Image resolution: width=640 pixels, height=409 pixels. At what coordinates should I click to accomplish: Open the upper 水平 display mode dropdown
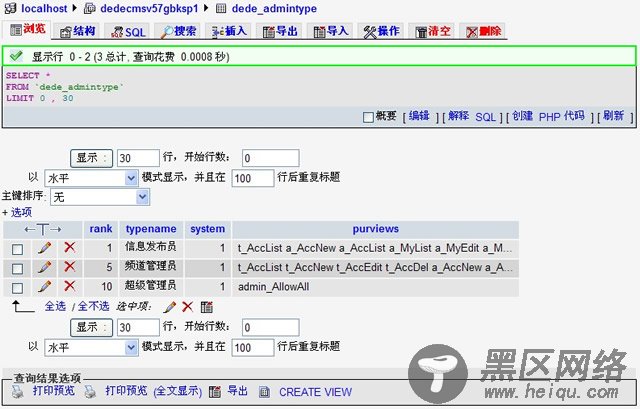pos(91,178)
